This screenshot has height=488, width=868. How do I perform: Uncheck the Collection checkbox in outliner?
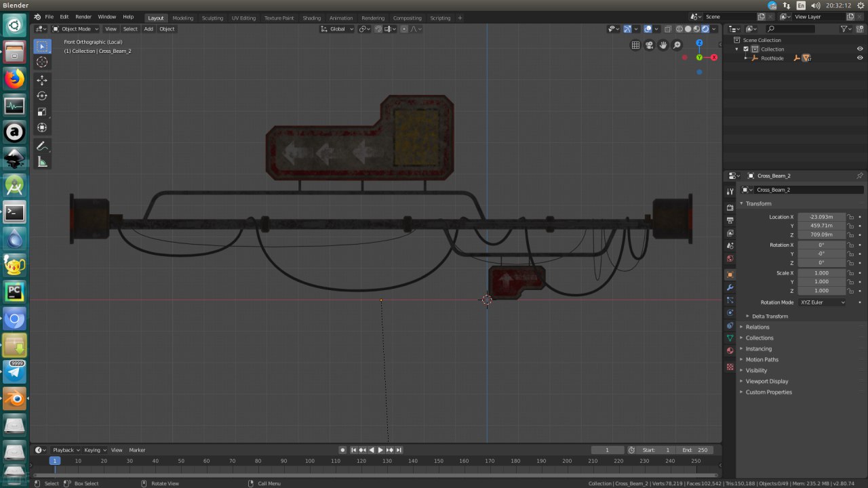coord(746,49)
